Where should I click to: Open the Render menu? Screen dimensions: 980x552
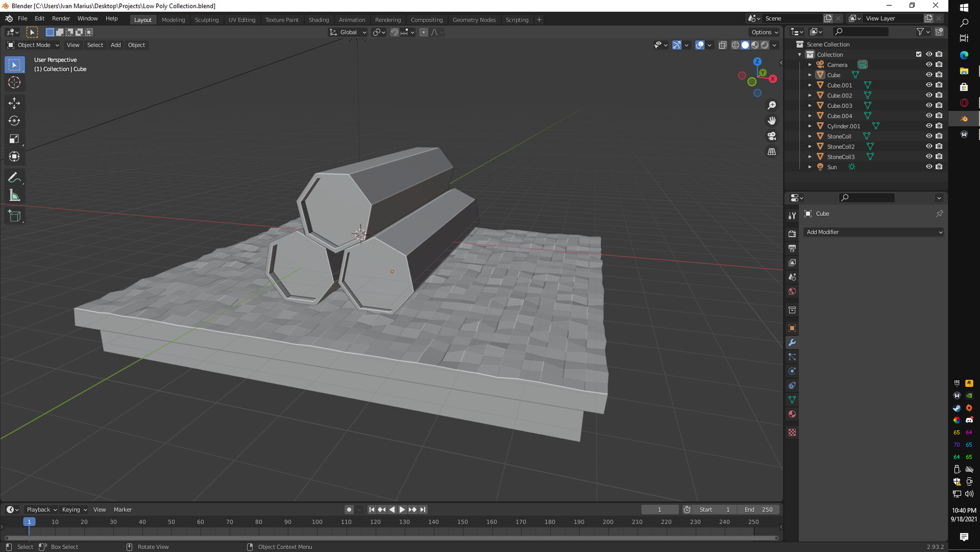(61, 18)
